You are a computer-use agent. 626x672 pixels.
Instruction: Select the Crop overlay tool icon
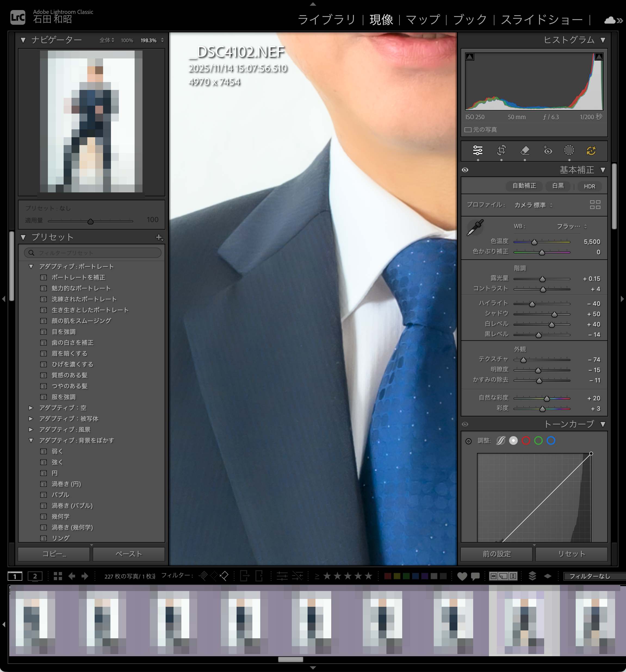pyautogui.click(x=501, y=150)
